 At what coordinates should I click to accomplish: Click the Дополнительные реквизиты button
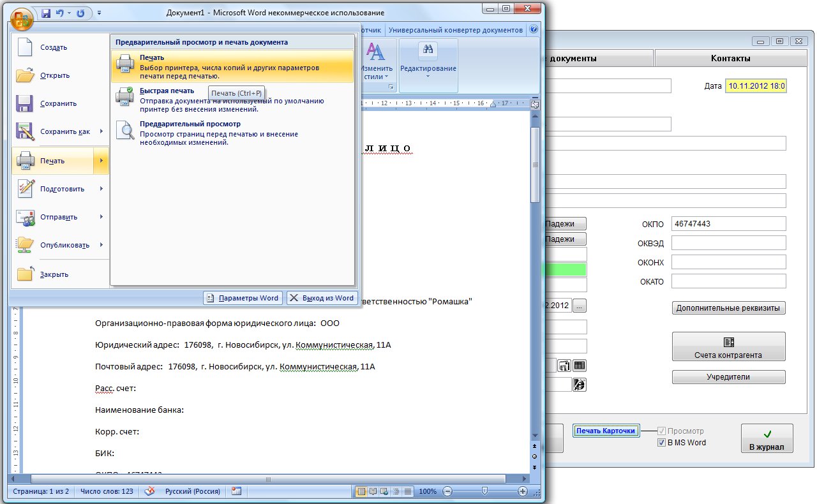click(729, 308)
